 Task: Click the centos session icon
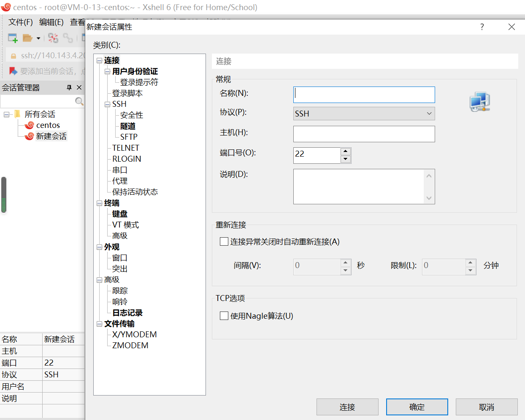(x=30, y=125)
